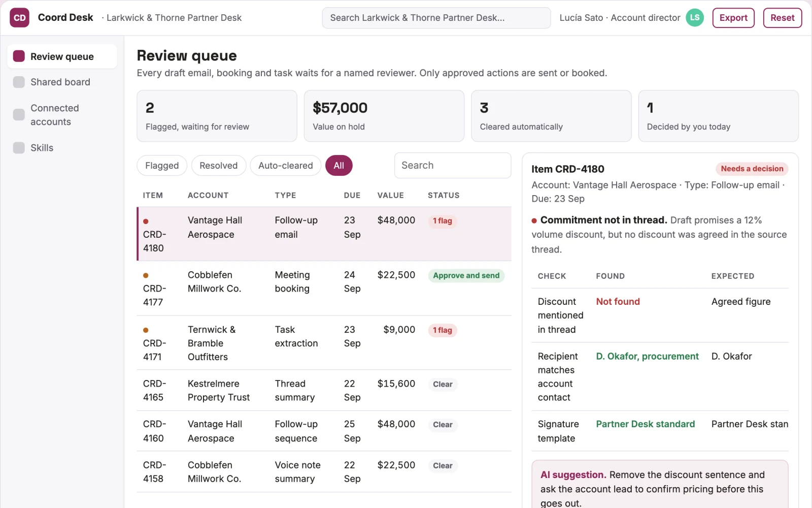Click the CD Coord Desk logo icon

(19, 18)
